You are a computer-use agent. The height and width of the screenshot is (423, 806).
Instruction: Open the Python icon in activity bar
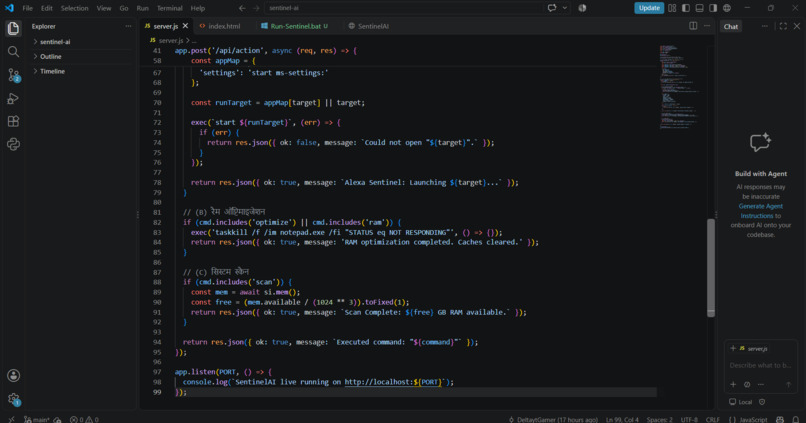tap(13, 144)
